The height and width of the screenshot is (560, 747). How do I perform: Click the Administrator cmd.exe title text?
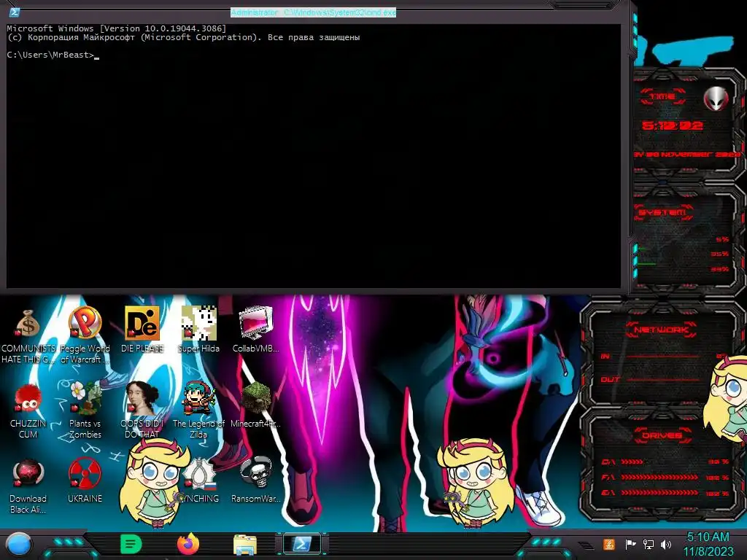click(313, 12)
